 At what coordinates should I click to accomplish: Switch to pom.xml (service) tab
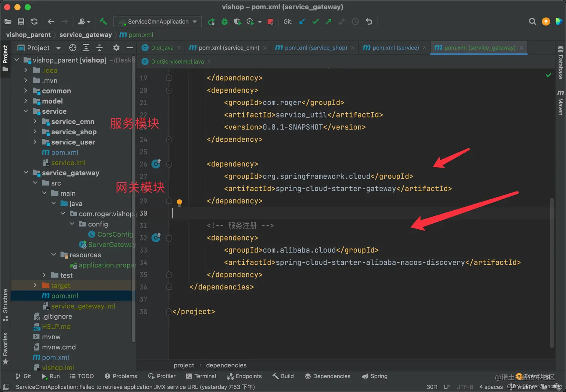(395, 48)
